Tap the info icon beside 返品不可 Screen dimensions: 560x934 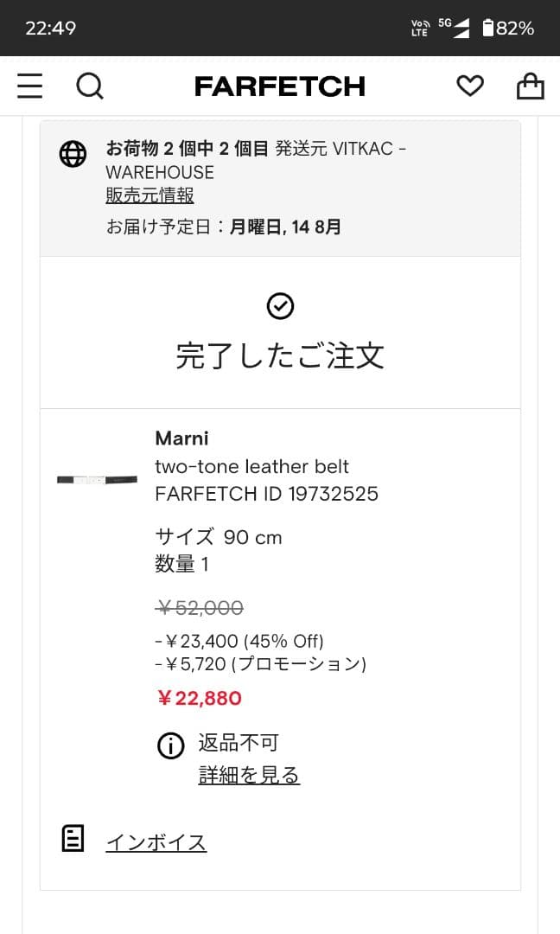coord(171,745)
